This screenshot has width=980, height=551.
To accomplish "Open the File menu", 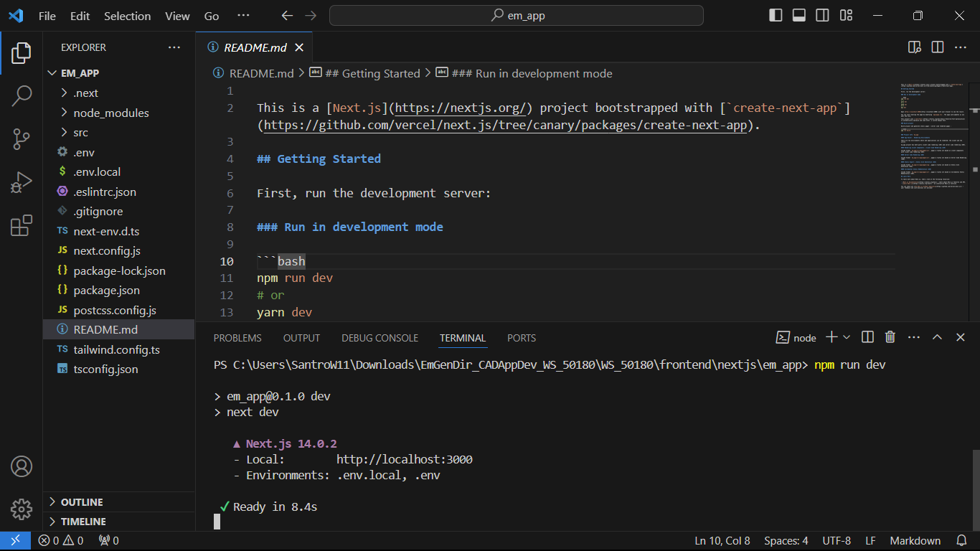I will point(47,16).
